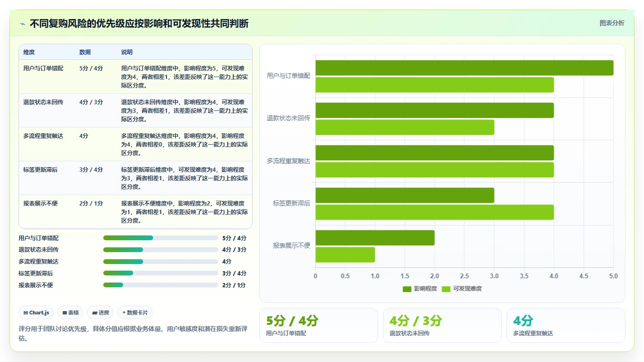The height and width of the screenshot is (362, 644).
Task: Click the 说明 column header
Action: (x=127, y=52)
